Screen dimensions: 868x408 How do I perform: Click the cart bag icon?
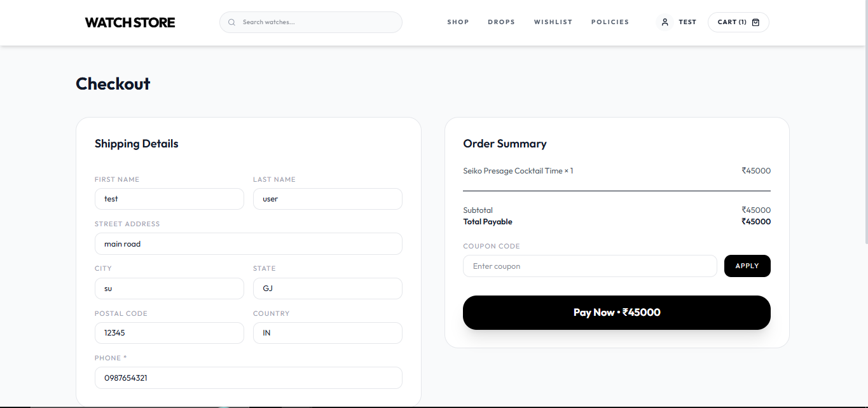click(755, 22)
